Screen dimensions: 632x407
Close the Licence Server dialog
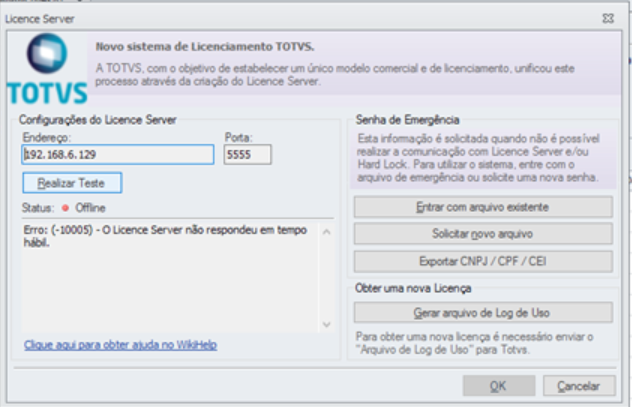pyautogui.click(x=608, y=19)
